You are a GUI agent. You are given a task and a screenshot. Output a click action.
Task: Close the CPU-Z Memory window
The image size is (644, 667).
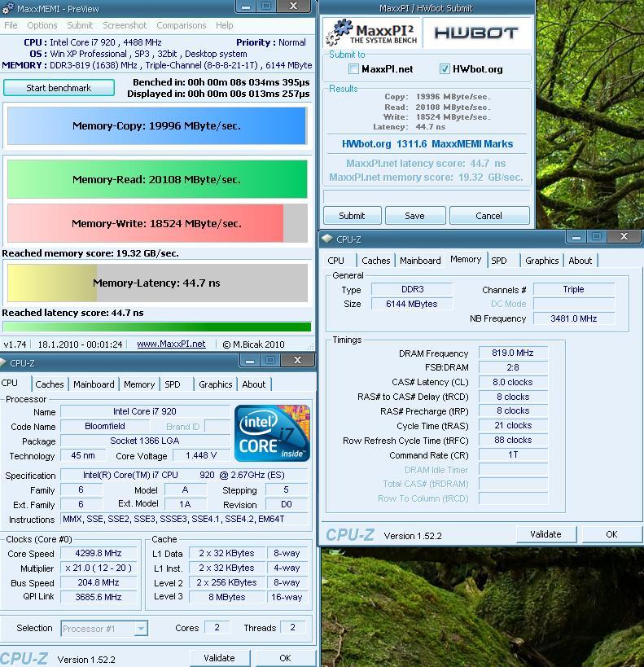pyautogui.click(x=624, y=236)
